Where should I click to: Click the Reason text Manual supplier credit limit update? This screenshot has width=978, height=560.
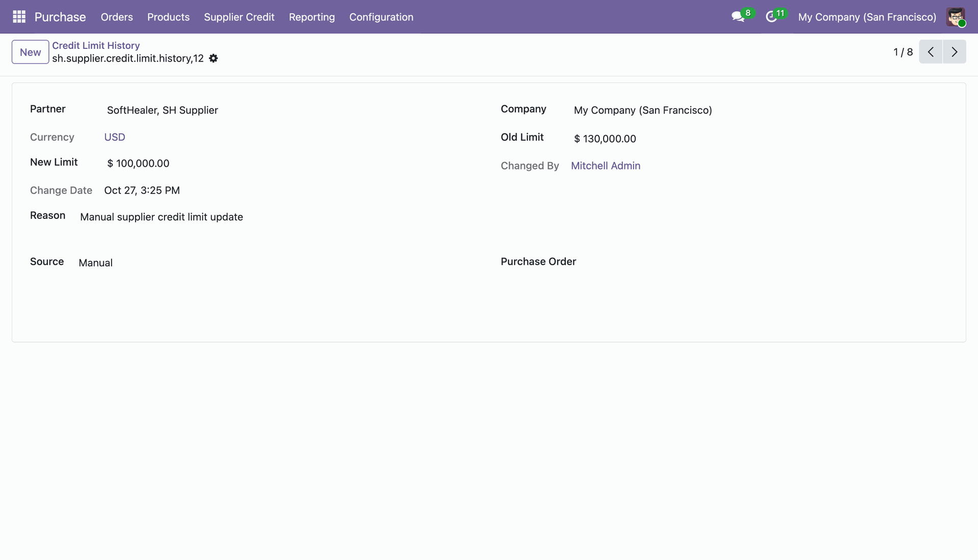[x=161, y=217]
